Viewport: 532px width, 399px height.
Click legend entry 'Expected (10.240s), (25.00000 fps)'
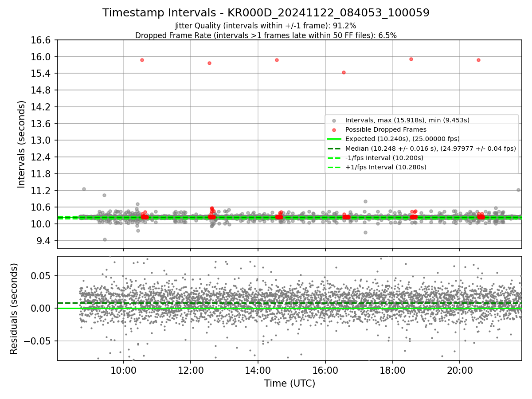402,139
